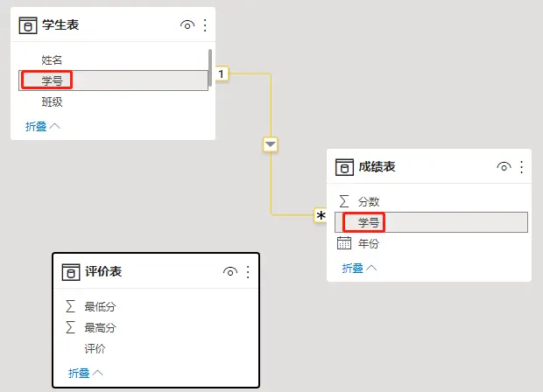Image resolution: width=543 pixels, height=392 pixels.
Task: Collapse the 学生表 card via 折叠
Action: click(x=42, y=126)
